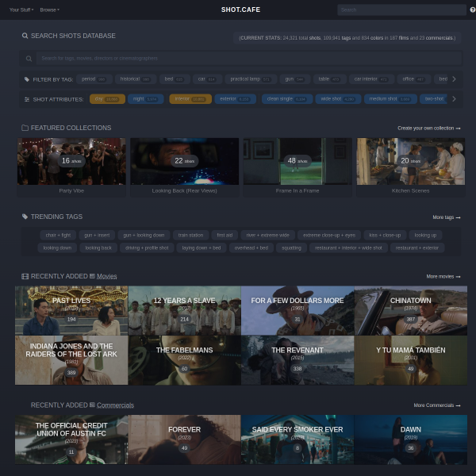Click the Search Shots Database magnifier icon
Image resolution: width=476 pixels, height=476 pixels.
(x=25, y=36)
